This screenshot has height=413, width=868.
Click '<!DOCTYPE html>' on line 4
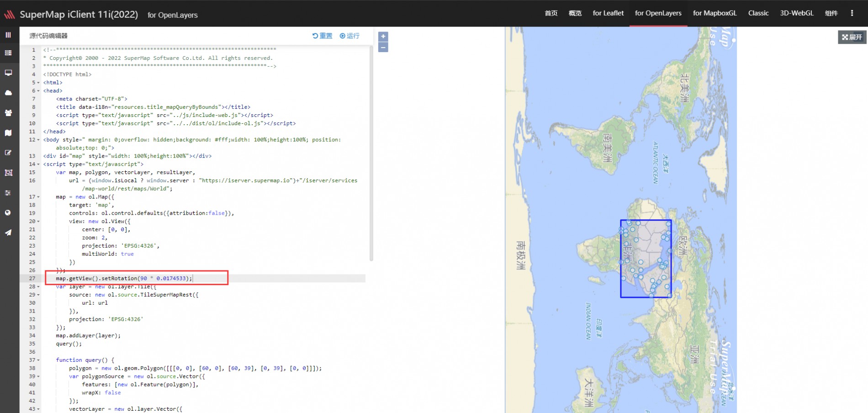pos(67,74)
